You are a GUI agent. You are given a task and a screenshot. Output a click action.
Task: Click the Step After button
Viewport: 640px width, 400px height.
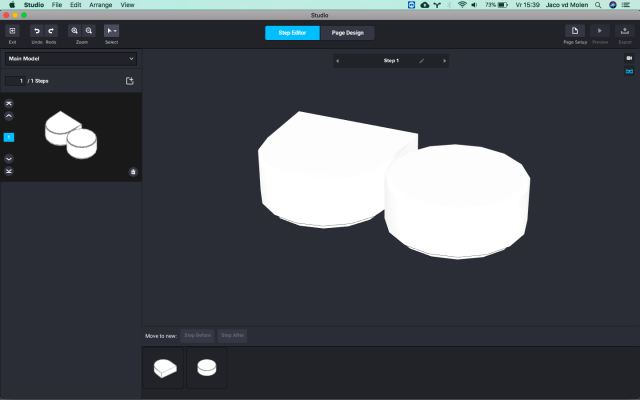pyautogui.click(x=232, y=335)
